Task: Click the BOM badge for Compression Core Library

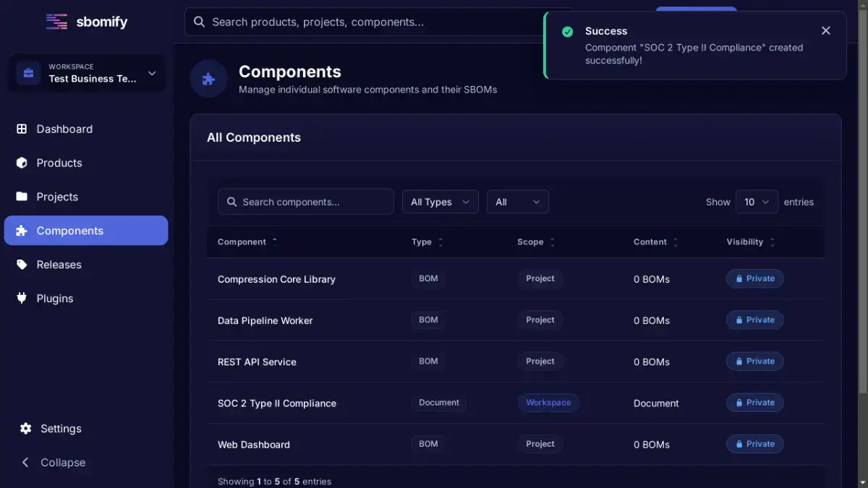Action: click(x=428, y=278)
